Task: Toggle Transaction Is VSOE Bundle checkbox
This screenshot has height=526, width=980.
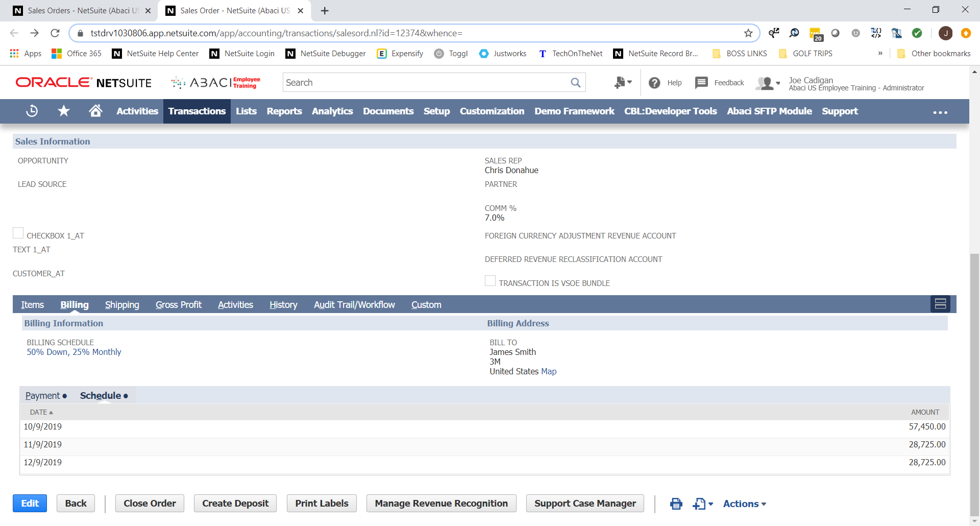Action: [490, 281]
